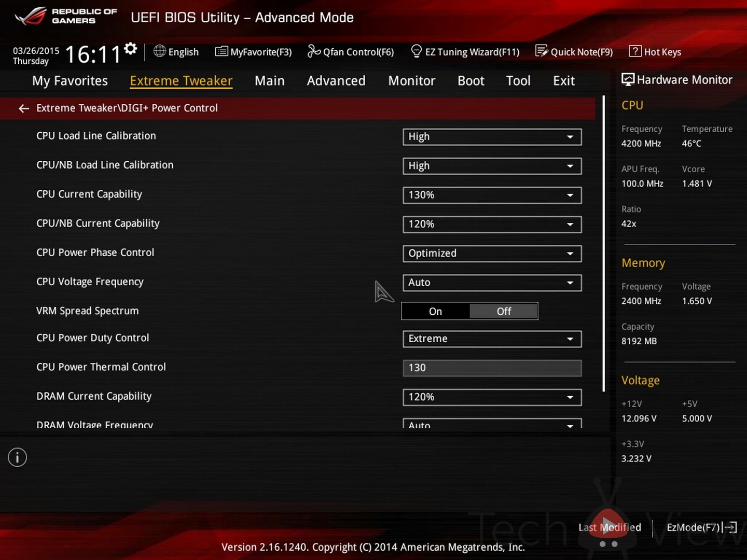Click the globe language icon

click(x=160, y=51)
